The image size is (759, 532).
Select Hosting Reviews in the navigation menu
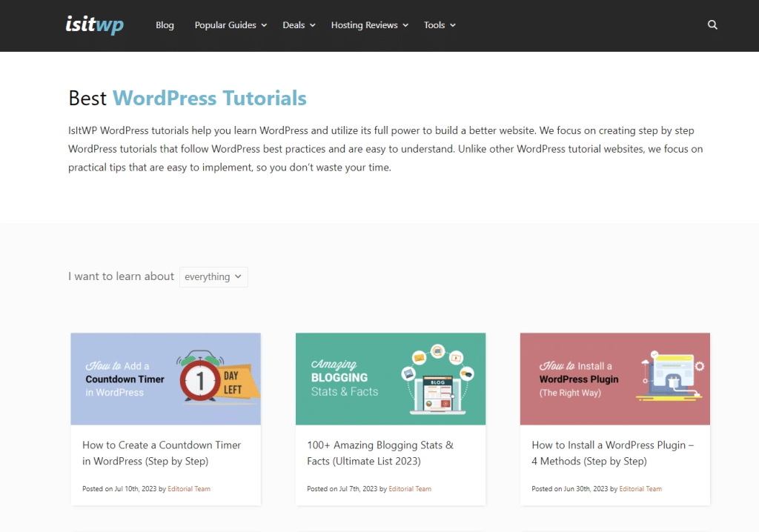pyautogui.click(x=364, y=24)
